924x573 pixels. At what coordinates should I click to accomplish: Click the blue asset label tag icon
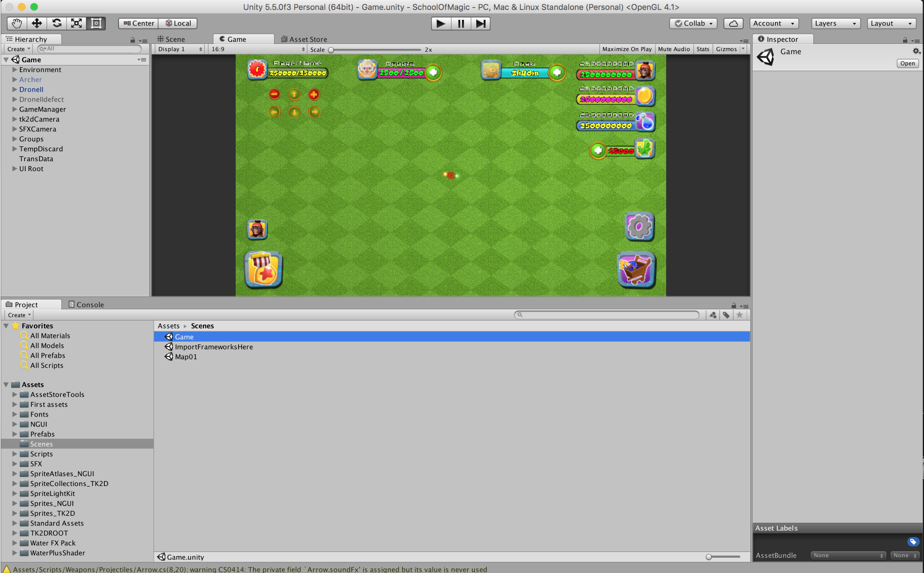(913, 541)
